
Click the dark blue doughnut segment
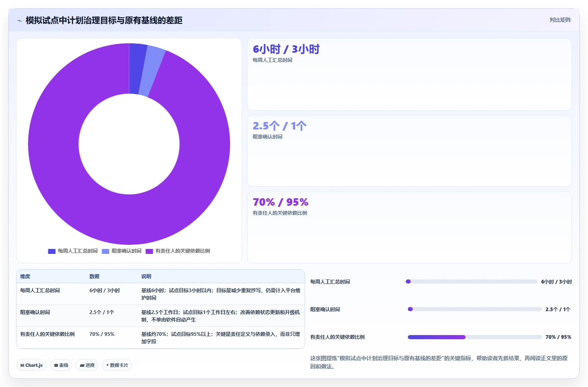[x=138, y=68]
